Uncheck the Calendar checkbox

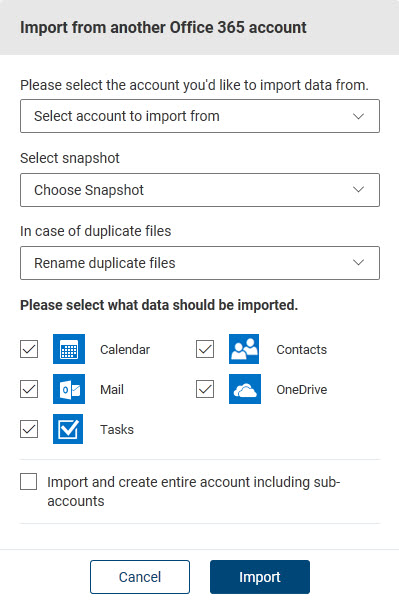[x=29, y=349]
